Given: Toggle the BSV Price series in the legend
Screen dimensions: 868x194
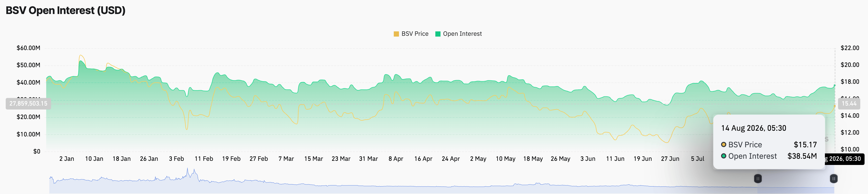Looking at the screenshot, I should (x=411, y=34).
